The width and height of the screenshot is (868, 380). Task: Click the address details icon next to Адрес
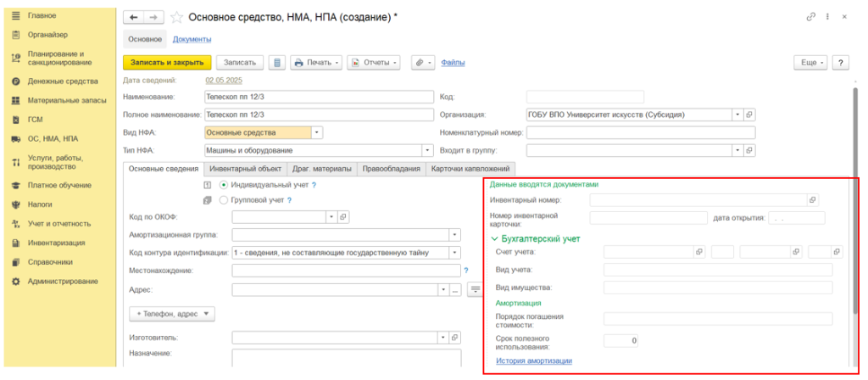[x=475, y=289]
